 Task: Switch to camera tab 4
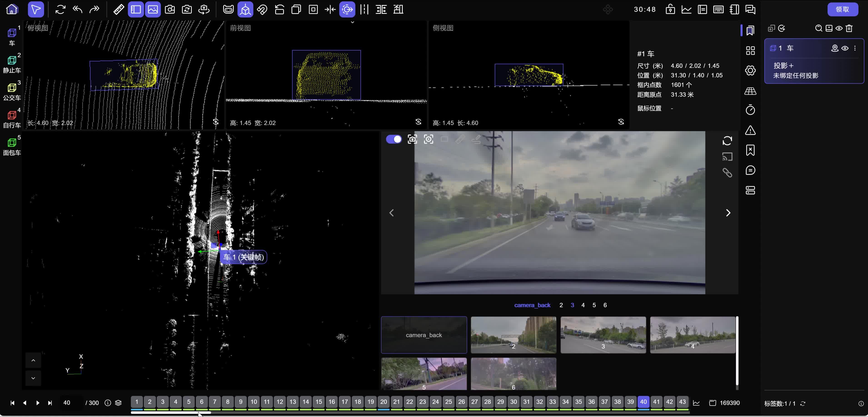click(583, 305)
